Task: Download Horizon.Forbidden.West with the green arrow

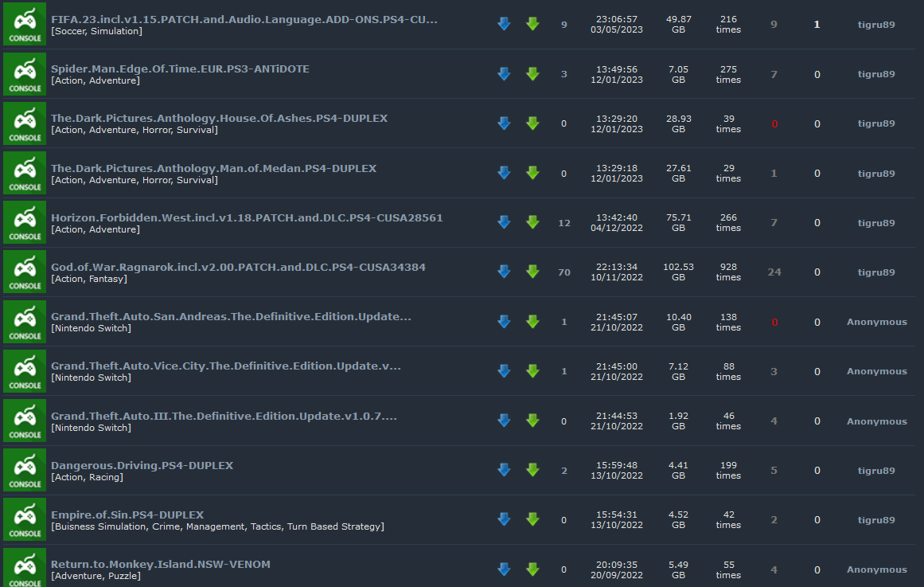Action: point(532,222)
